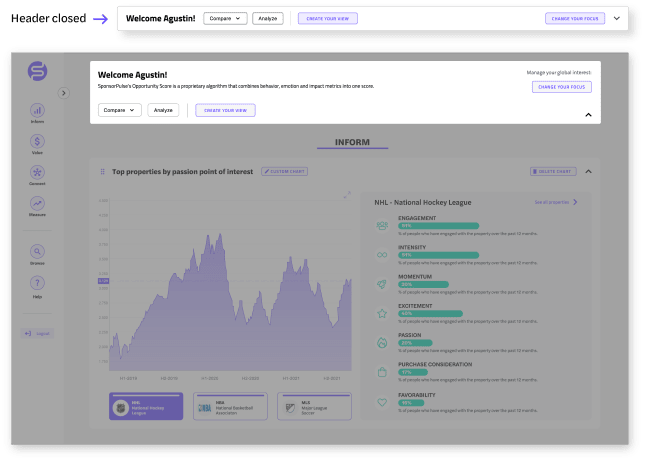The height and width of the screenshot is (461, 645).
Task: Open the Measure trend icon in sidebar
Action: [x=37, y=203]
